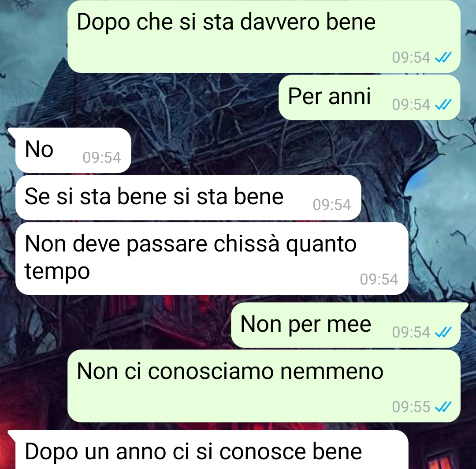
Task: Tap message "Non deve passare chissà quanto tempo"
Action: [212, 259]
